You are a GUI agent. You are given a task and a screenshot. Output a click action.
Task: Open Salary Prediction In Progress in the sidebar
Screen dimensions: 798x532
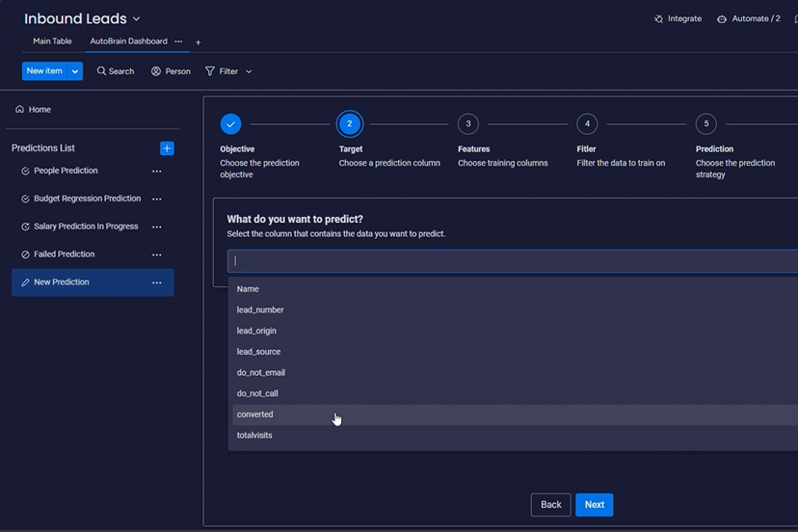click(x=86, y=226)
